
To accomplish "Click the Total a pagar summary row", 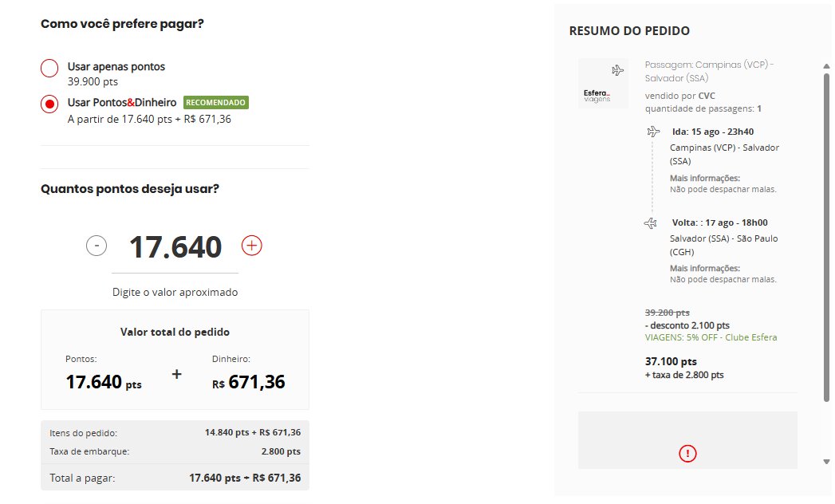I will tap(175, 478).
